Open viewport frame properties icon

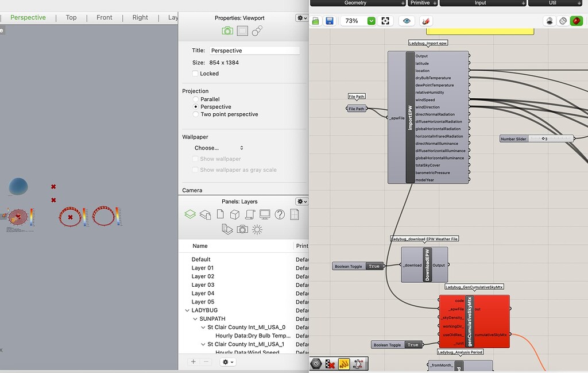242,31
